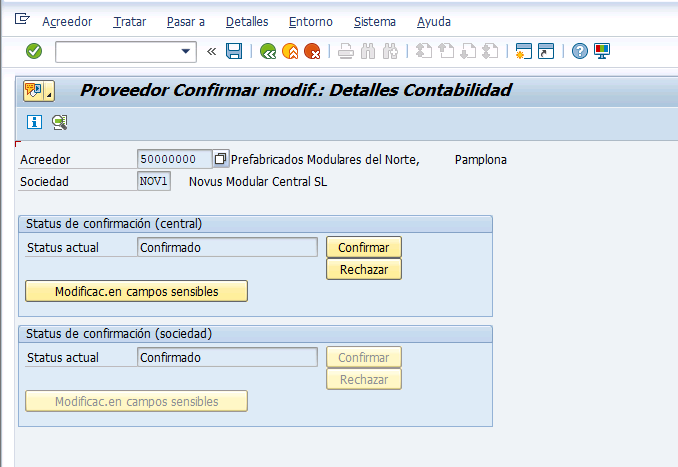
Task: Click the text Prefabricados Modulares del Norte
Action: [325, 160]
